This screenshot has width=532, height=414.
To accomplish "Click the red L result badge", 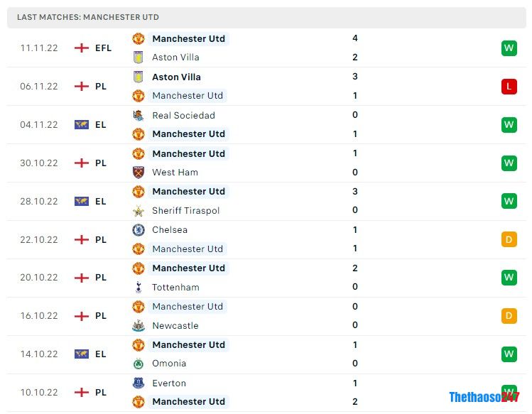I will tap(509, 87).
